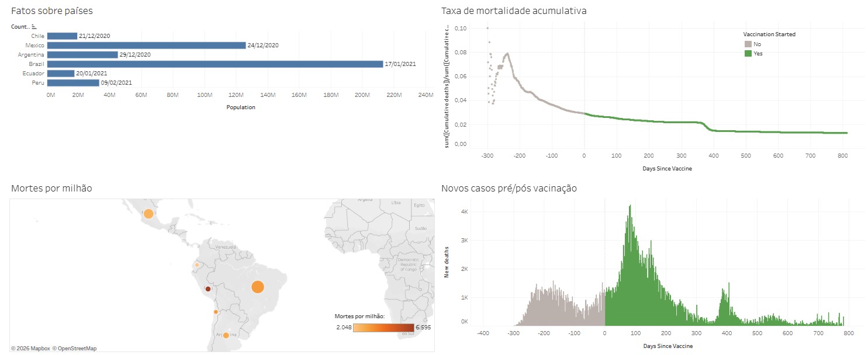Click the 'Brazil' row label
The width and height of the screenshot is (868, 355).
37,64
